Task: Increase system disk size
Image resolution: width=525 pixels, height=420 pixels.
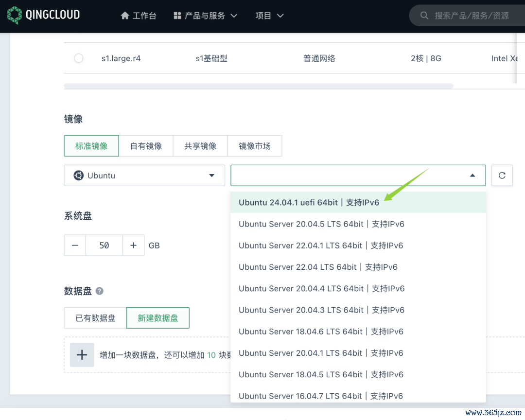Action: point(133,245)
